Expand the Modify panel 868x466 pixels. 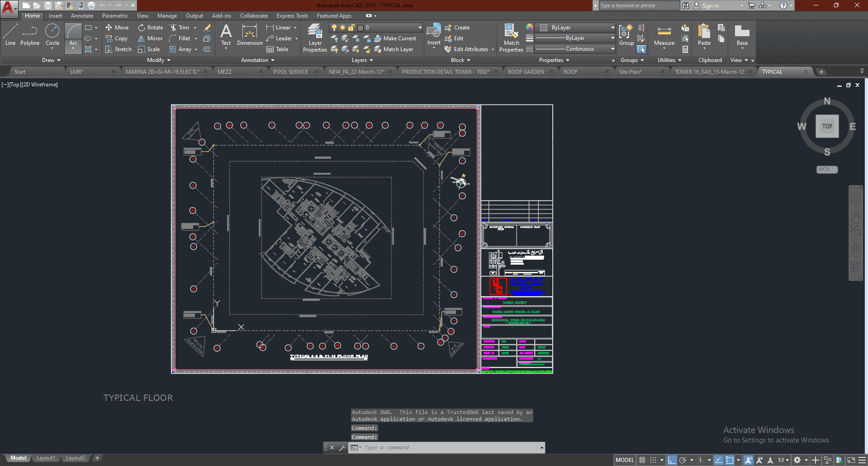[158, 60]
